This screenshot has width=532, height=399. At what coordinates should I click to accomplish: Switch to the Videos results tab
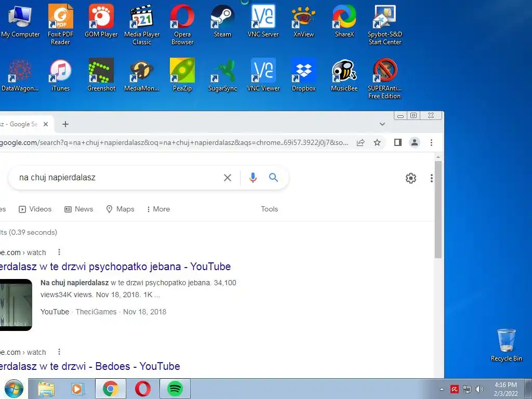coord(35,209)
